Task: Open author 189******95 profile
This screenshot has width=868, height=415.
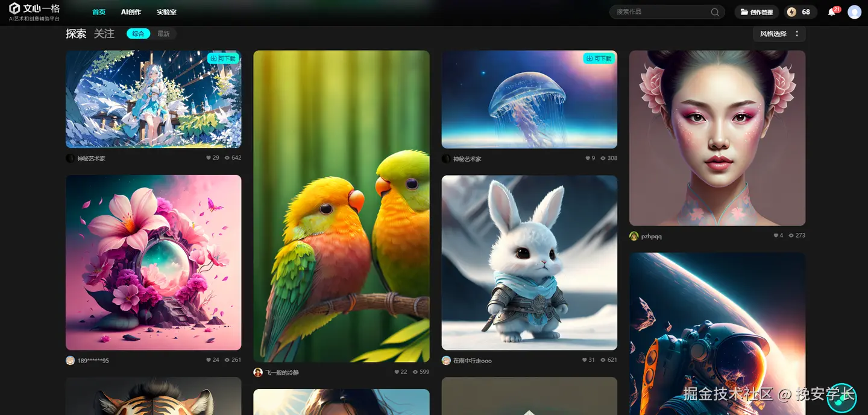Action: (x=93, y=361)
